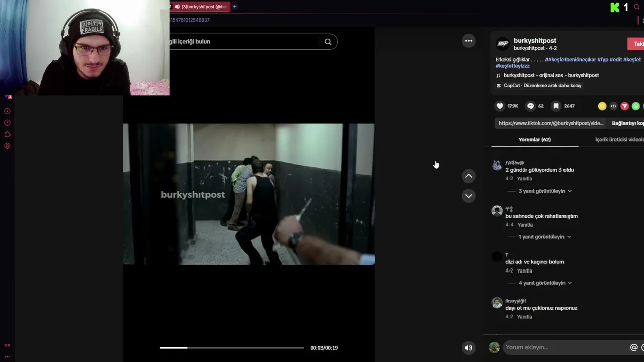Click the 'Yorum ekleyin...' comment field
644x362 pixels.
(x=566, y=347)
